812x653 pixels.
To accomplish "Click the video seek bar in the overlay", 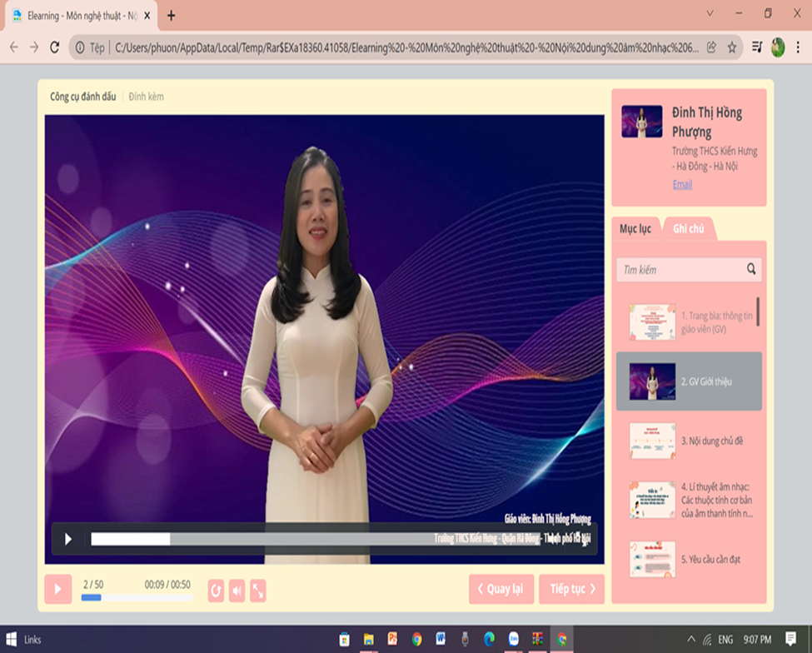I will [333, 539].
